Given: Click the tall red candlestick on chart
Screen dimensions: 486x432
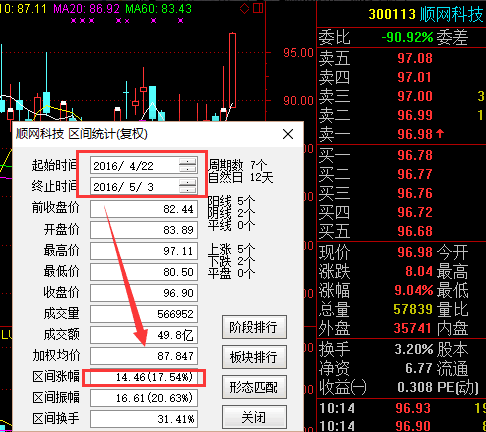Looking at the screenshot, I should [232, 70].
